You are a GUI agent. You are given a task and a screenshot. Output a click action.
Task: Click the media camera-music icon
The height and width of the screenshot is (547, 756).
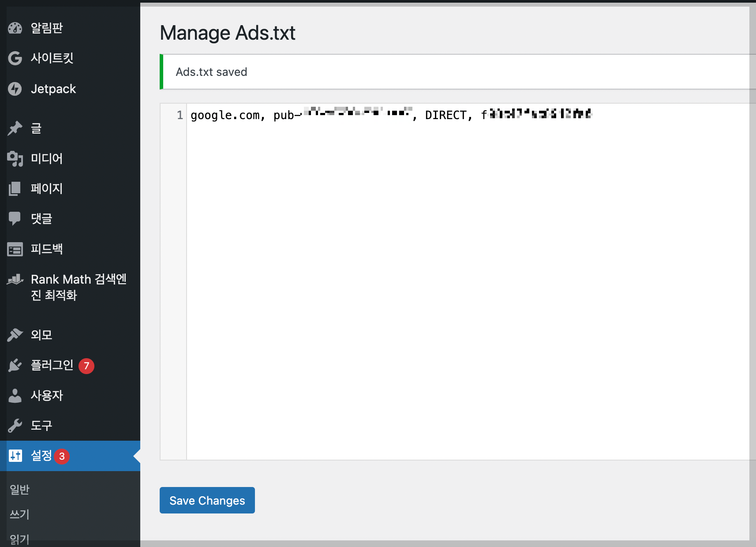click(x=15, y=159)
